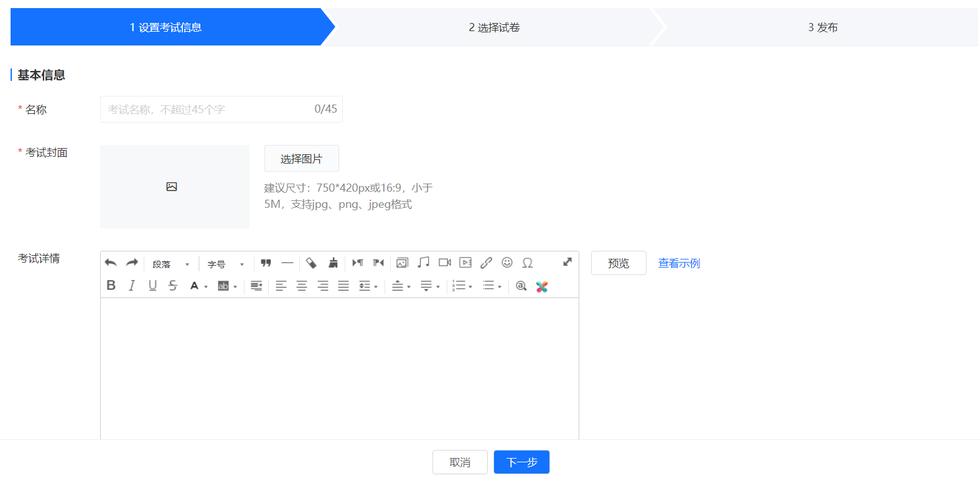Align text to the right
This screenshot has width=980, height=481.
pos(323,286)
